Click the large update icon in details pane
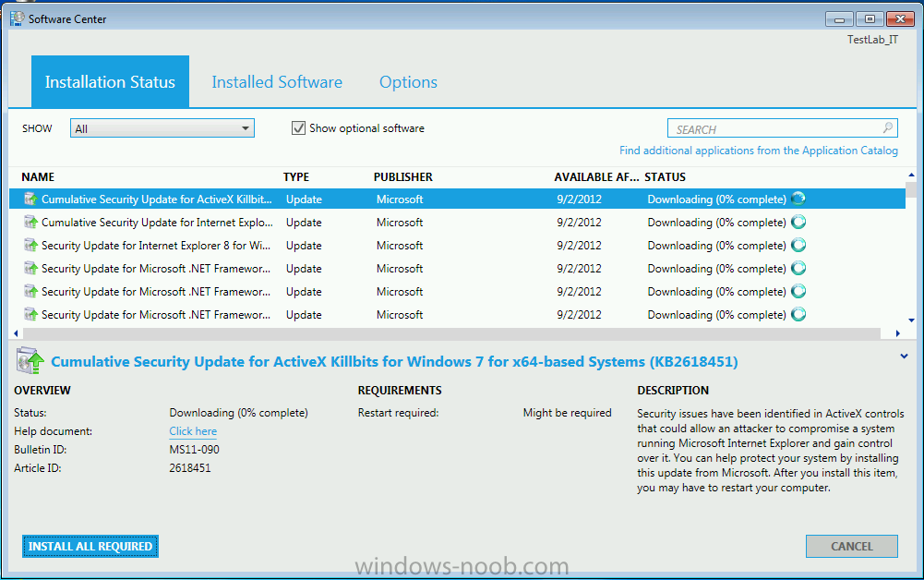 tap(30, 361)
